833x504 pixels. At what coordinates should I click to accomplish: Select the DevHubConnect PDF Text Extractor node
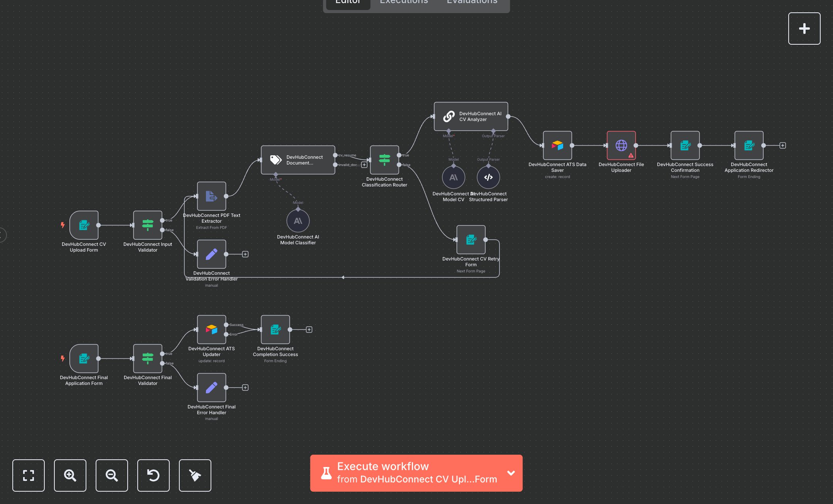[x=211, y=195]
